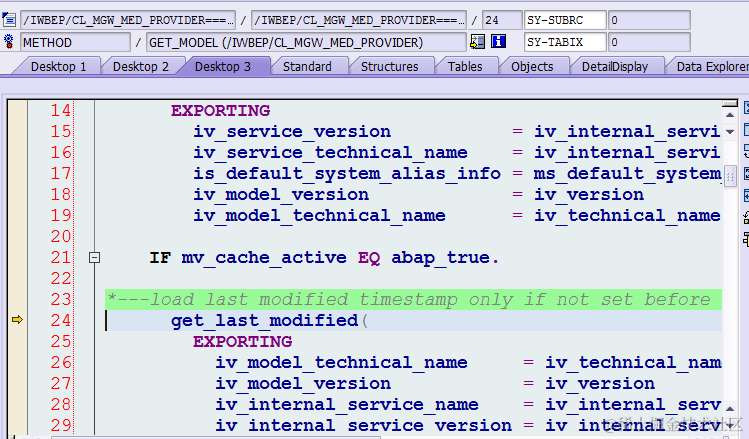Click iv_service_technical_name on line 16
Viewport: 749px width, 439px height.
point(330,153)
